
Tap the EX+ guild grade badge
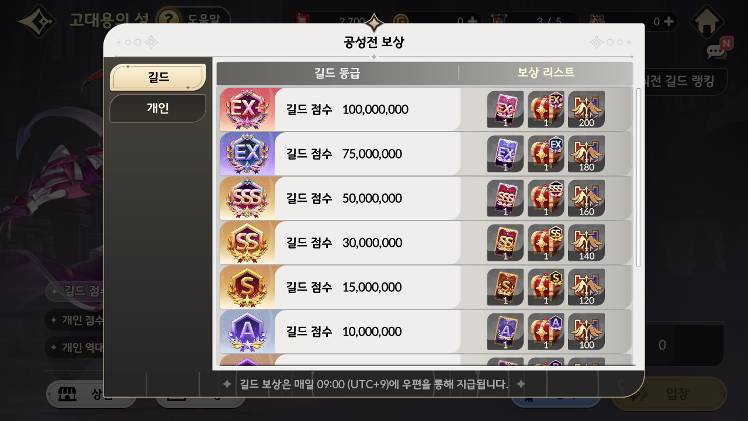247,109
